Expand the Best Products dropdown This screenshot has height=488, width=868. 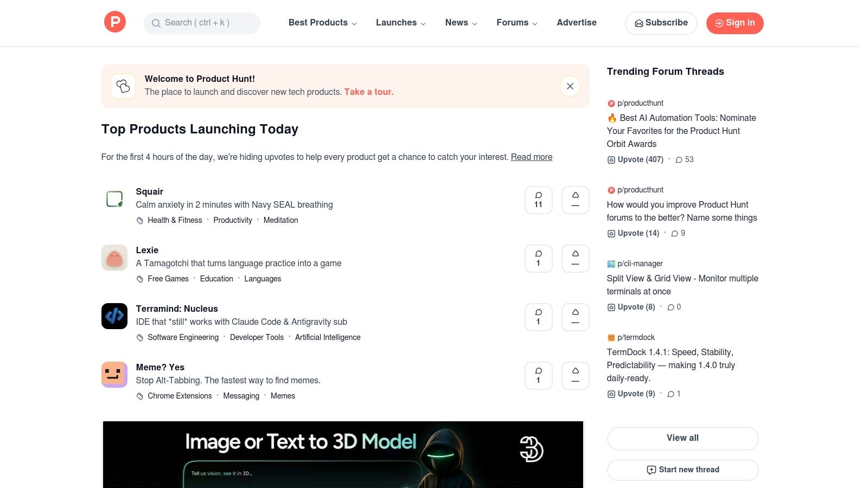[x=322, y=23]
